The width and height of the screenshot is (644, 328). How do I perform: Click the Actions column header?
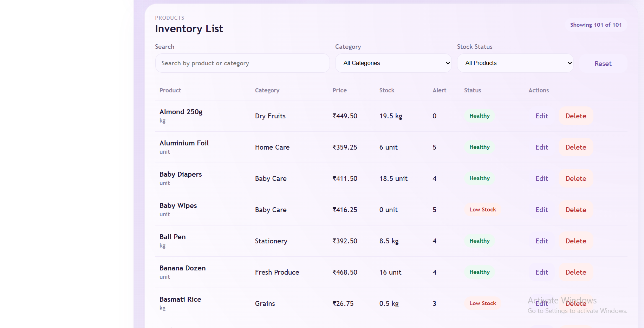539,90
